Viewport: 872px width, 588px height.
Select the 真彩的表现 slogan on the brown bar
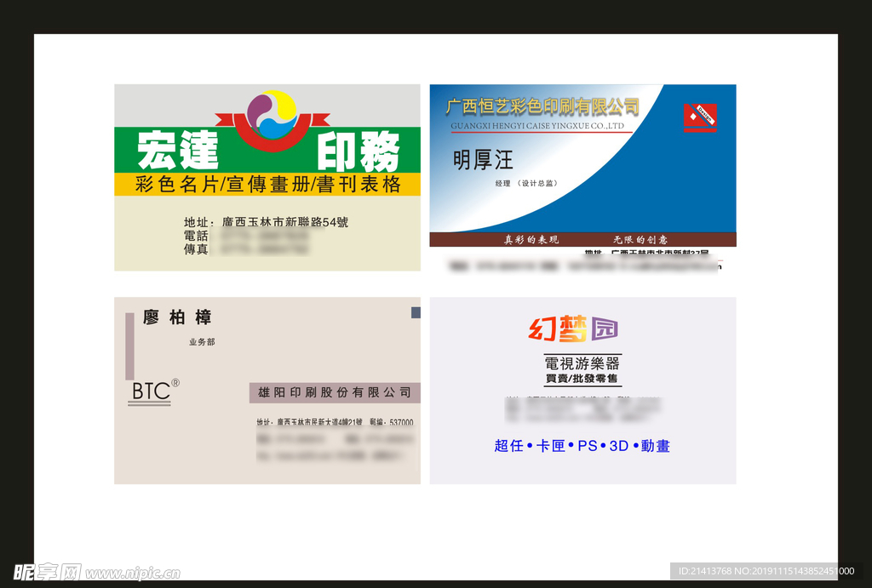click(531, 240)
